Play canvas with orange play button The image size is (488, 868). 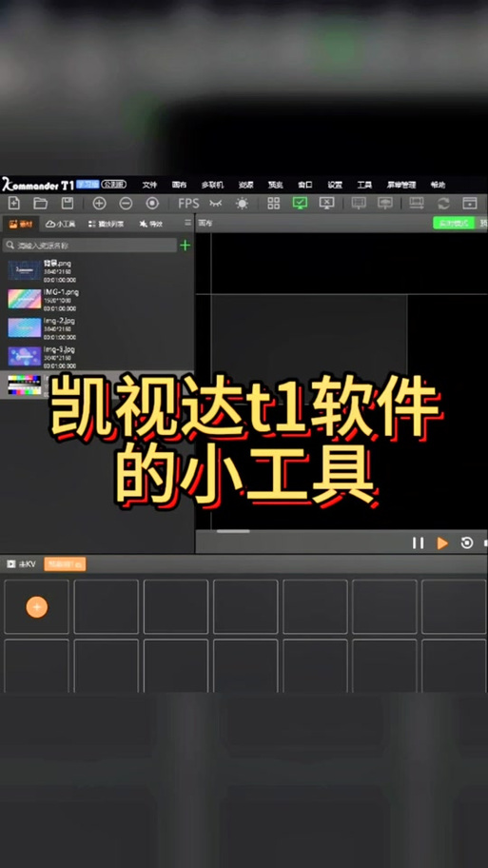coord(442,543)
